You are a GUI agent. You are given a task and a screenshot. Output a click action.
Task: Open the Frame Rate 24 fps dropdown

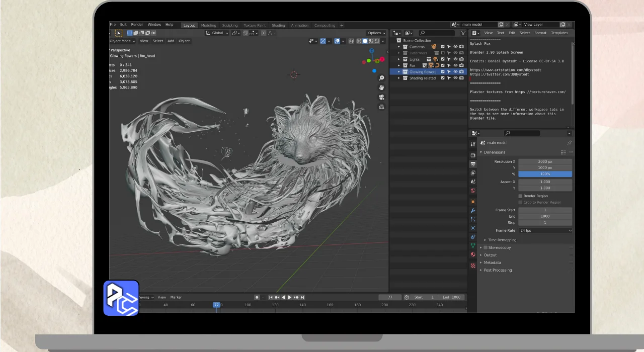click(x=545, y=231)
